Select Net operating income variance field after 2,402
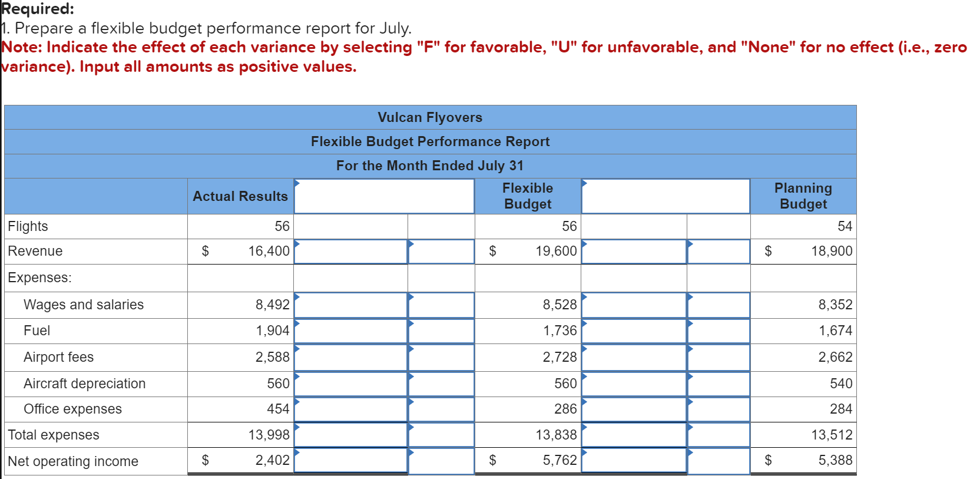980x479 pixels. pos(351,461)
